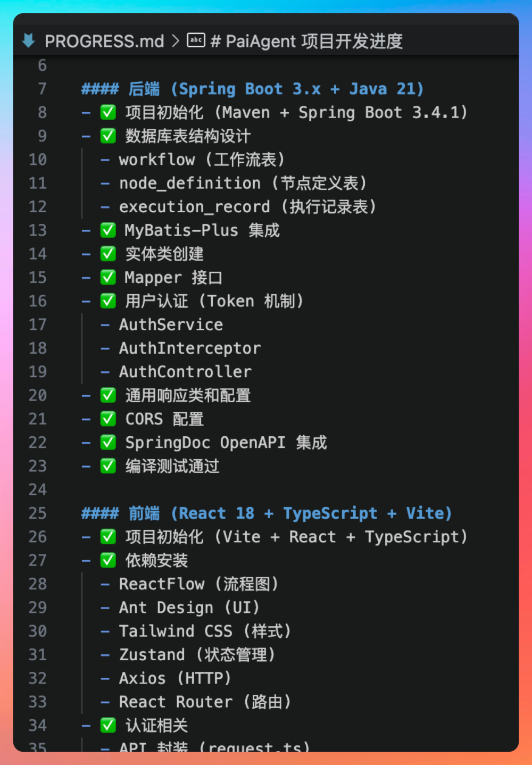Click the chevron separator after PROGRESS.md
This screenshot has height=765, width=532.
(176, 41)
